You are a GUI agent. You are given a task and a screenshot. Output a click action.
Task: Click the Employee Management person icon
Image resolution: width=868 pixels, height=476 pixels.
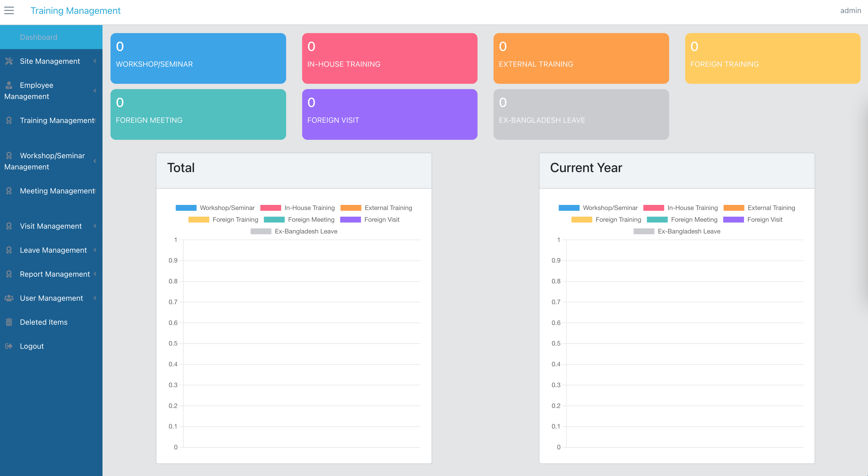point(9,85)
